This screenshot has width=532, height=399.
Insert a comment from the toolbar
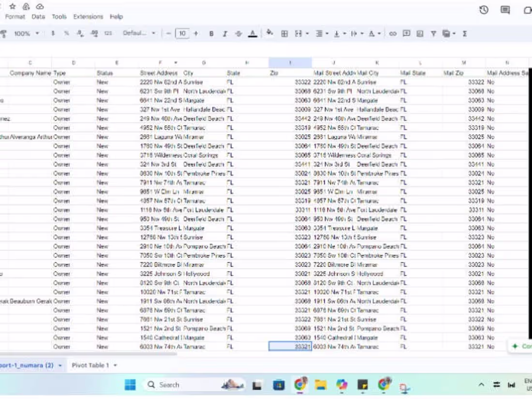(x=406, y=33)
